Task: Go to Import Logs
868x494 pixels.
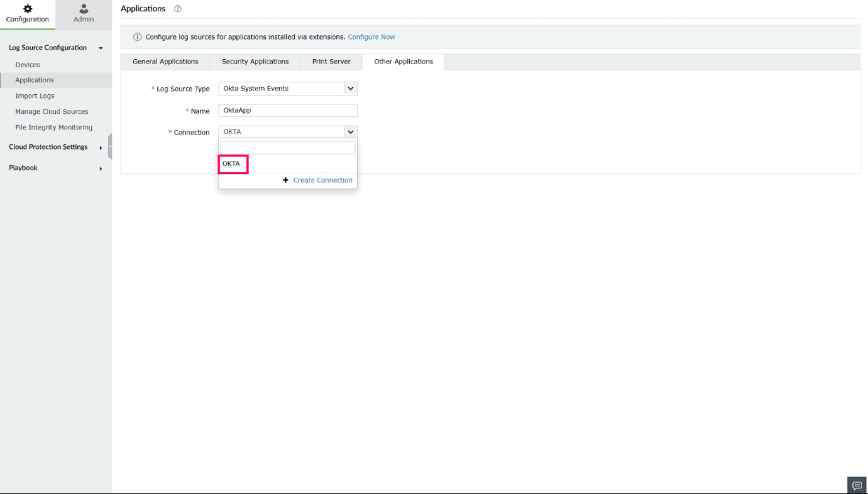Action: [35, 96]
